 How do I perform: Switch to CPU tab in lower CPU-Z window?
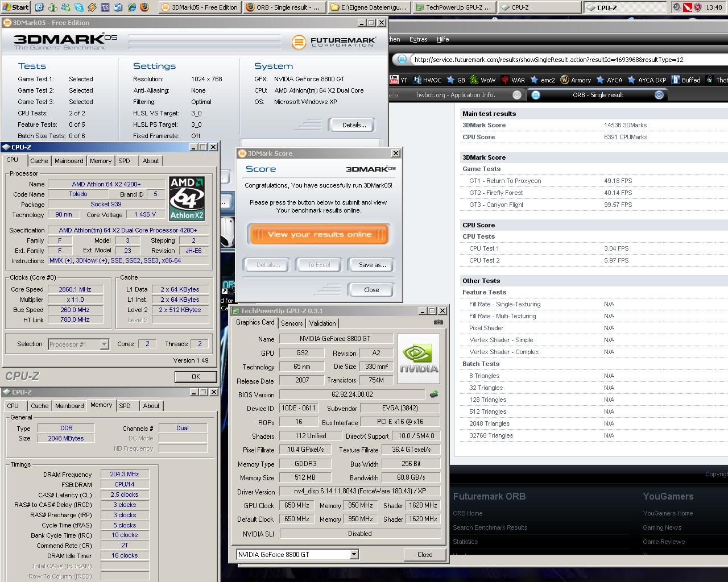[13, 406]
